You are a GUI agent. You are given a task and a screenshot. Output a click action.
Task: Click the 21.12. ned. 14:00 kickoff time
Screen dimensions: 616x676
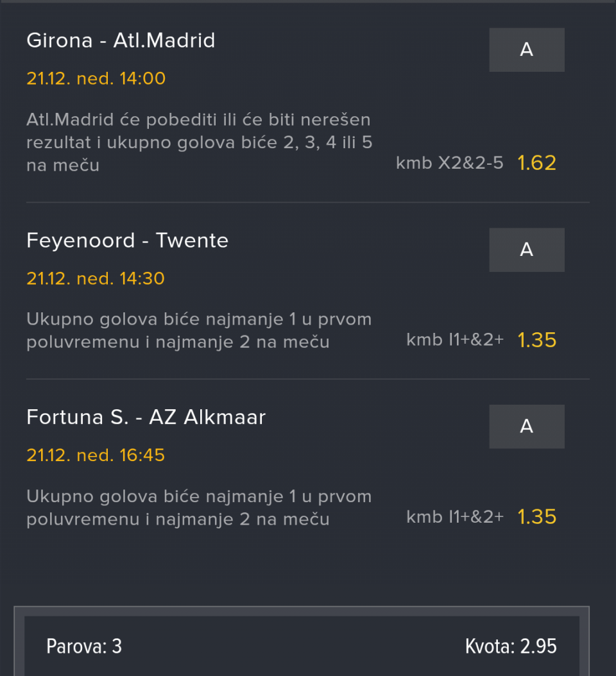pos(96,79)
